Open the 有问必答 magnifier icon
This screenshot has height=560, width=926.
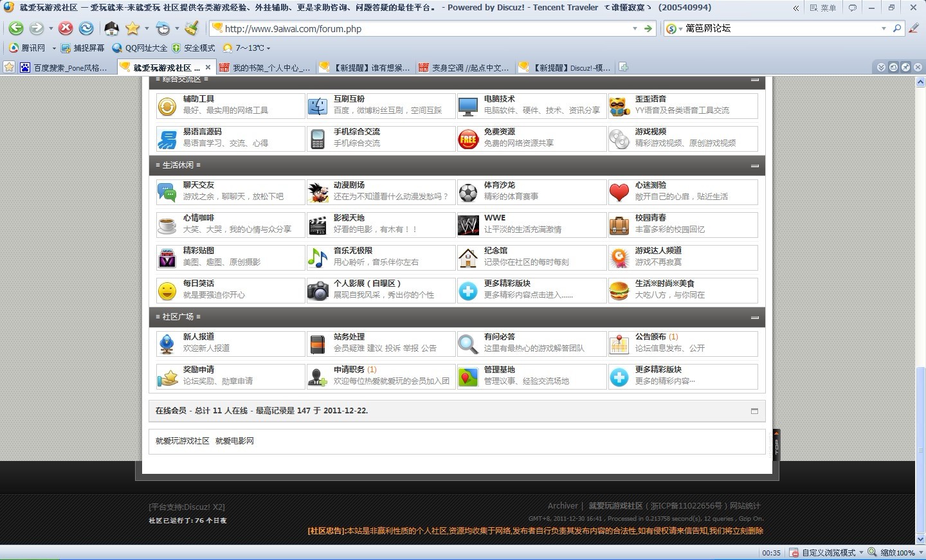(x=468, y=344)
